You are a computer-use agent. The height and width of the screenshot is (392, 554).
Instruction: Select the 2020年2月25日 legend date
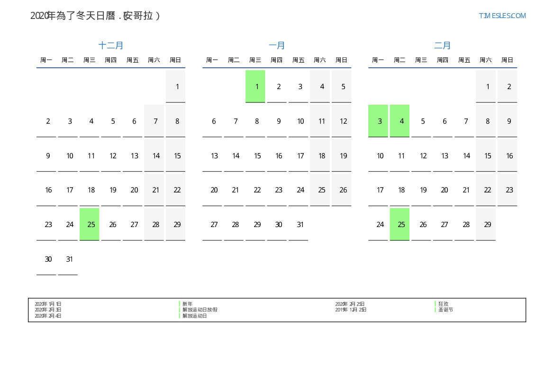[350, 304]
